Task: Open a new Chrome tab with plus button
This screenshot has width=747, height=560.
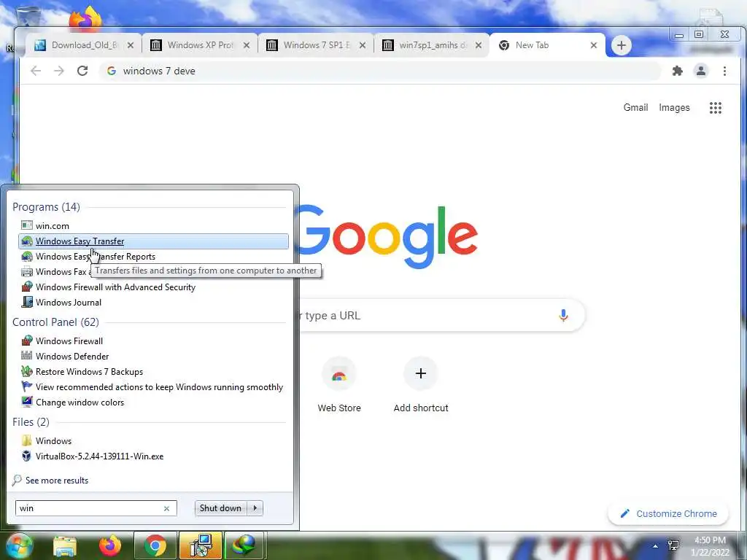Action: pyautogui.click(x=622, y=45)
